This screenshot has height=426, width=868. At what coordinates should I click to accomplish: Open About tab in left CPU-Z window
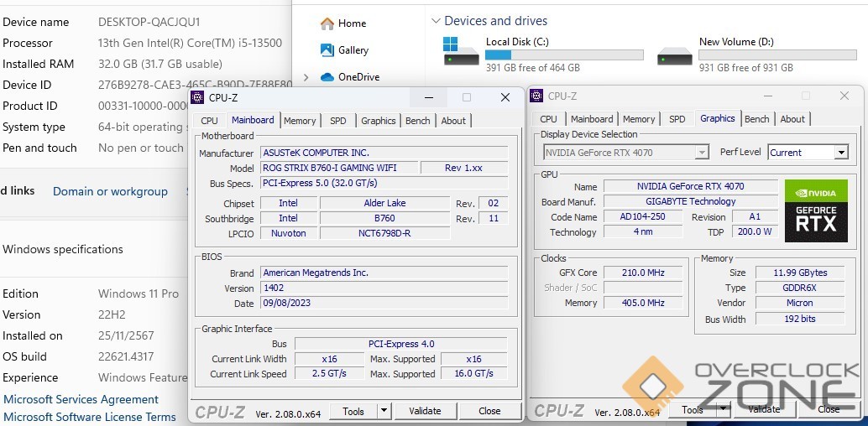(x=453, y=121)
